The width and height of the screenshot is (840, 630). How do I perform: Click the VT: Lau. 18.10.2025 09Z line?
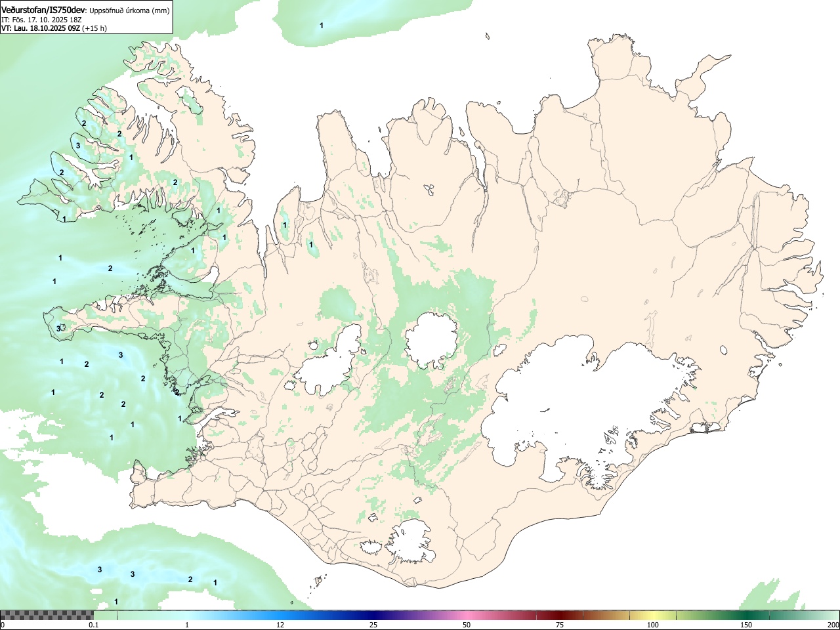(x=41, y=28)
